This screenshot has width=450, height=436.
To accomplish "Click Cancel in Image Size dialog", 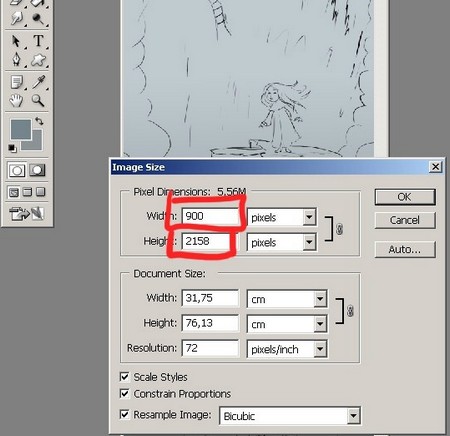I will point(405,220).
